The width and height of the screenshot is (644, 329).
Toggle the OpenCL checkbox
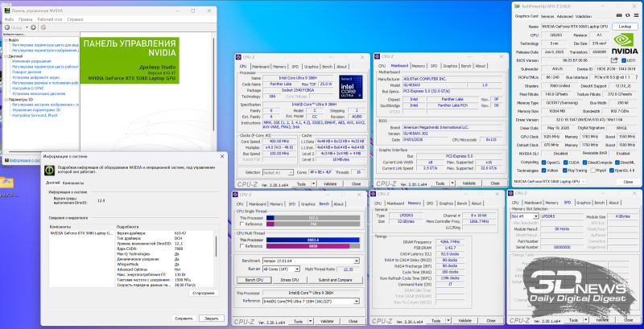(544, 162)
